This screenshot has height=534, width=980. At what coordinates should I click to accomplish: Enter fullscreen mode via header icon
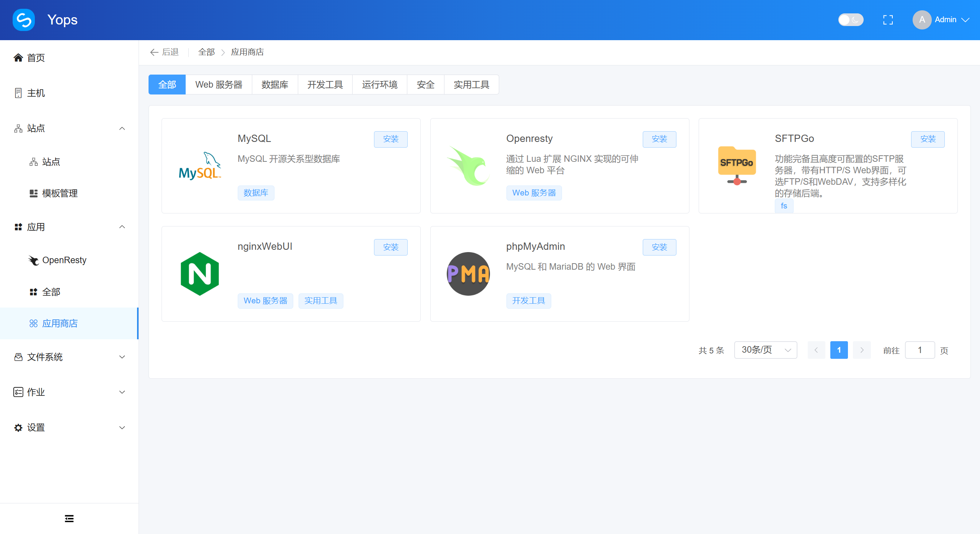888,20
